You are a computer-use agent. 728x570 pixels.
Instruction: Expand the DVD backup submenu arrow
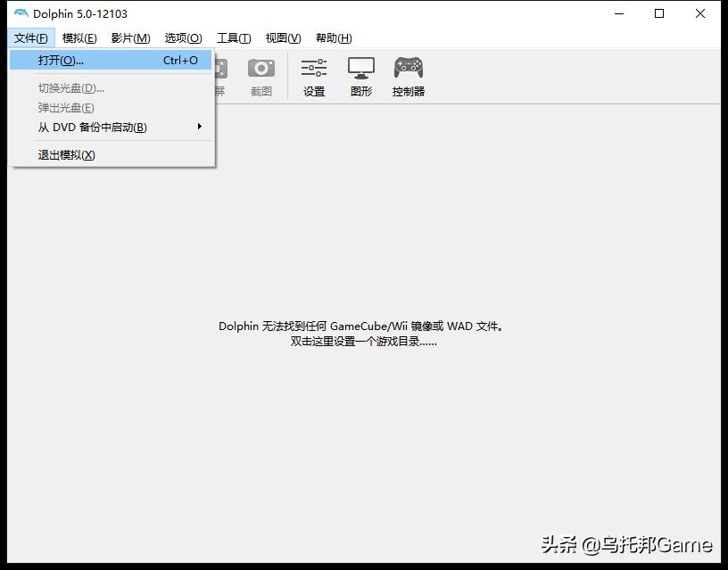point(202,127)
